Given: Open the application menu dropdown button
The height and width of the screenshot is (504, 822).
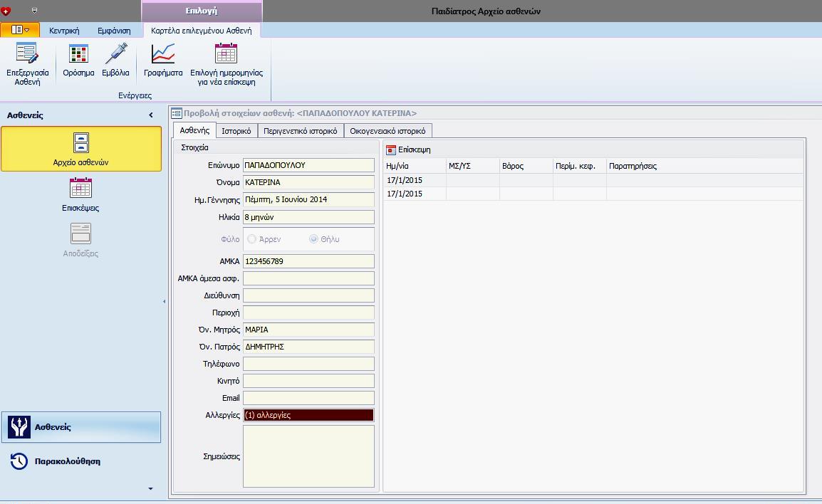Looking at the screenshot, I should pos(20,31).
